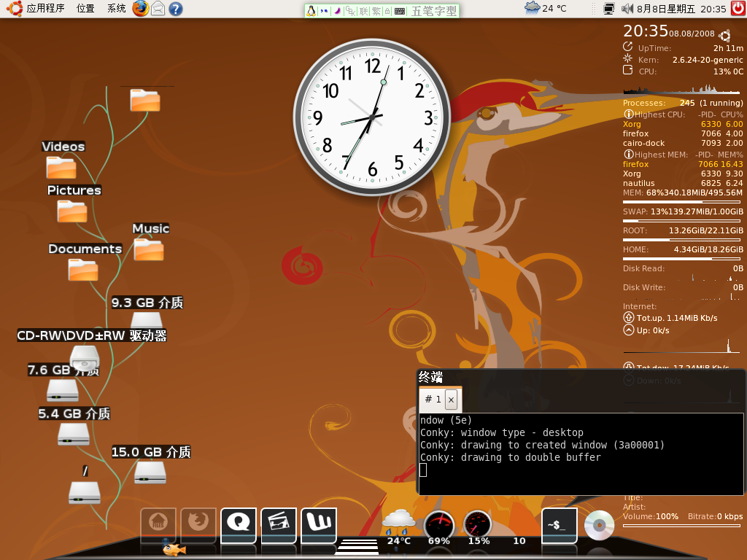Image resolution: width=747 pixels, height=560 pixels.
Task: Click the CD disc icon in the dock
Action: click(x=599, y=525)
